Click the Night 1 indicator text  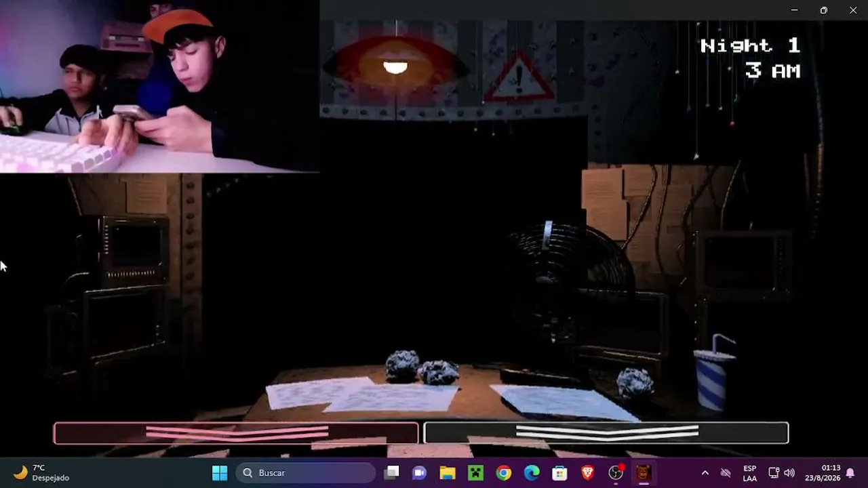[750, 46]
